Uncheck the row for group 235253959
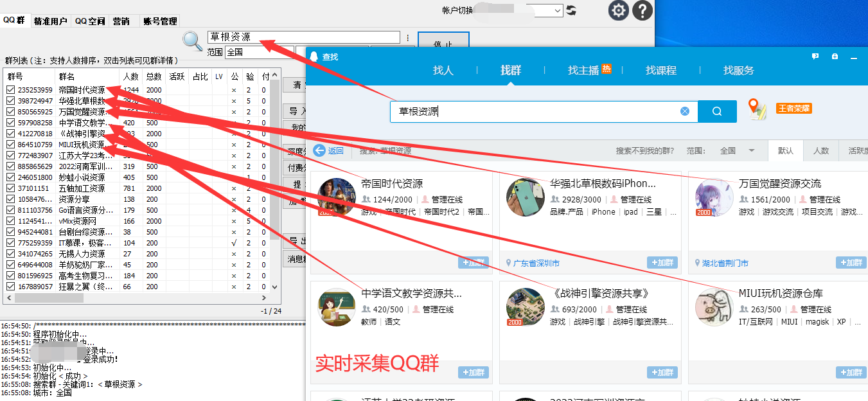868x401 pixels. click(10, 90)
